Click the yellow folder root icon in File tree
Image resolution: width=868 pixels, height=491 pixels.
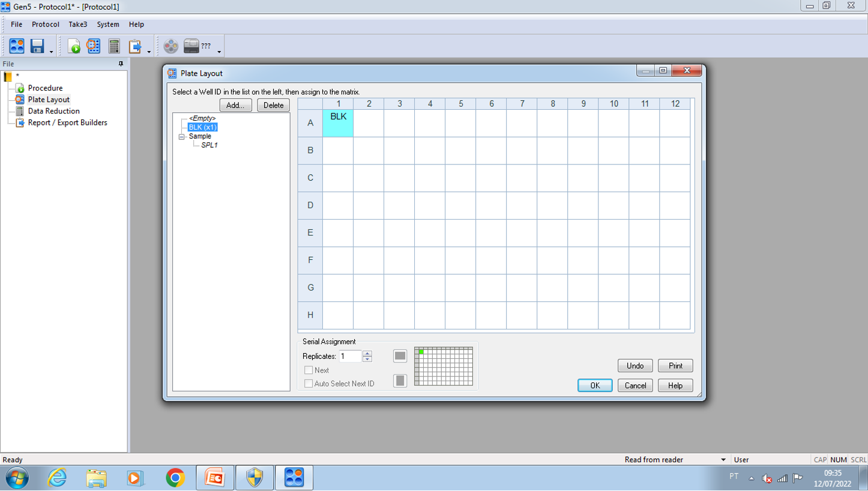point(8,76)
